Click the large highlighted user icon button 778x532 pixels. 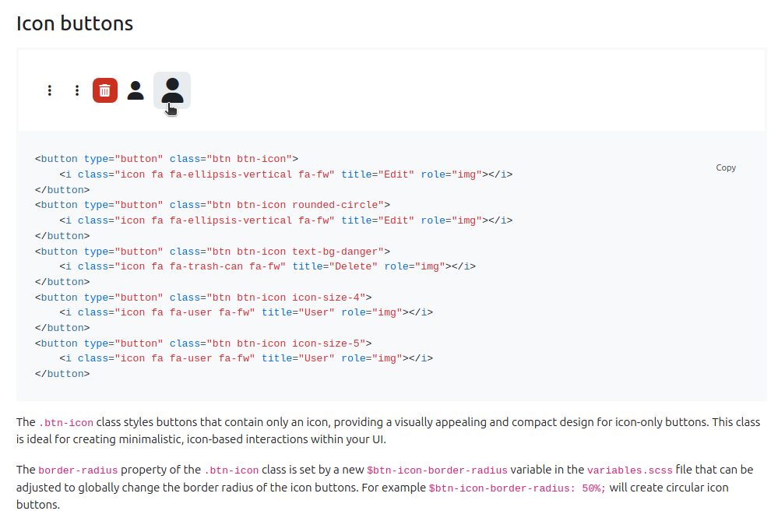172,90
